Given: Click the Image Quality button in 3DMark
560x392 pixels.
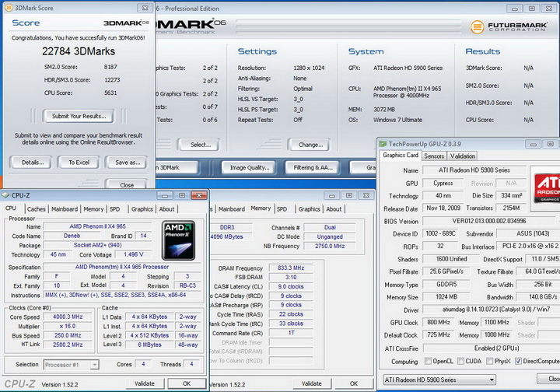Looking at the screenshot, I should pyautogui.click(x=249, y=167).
